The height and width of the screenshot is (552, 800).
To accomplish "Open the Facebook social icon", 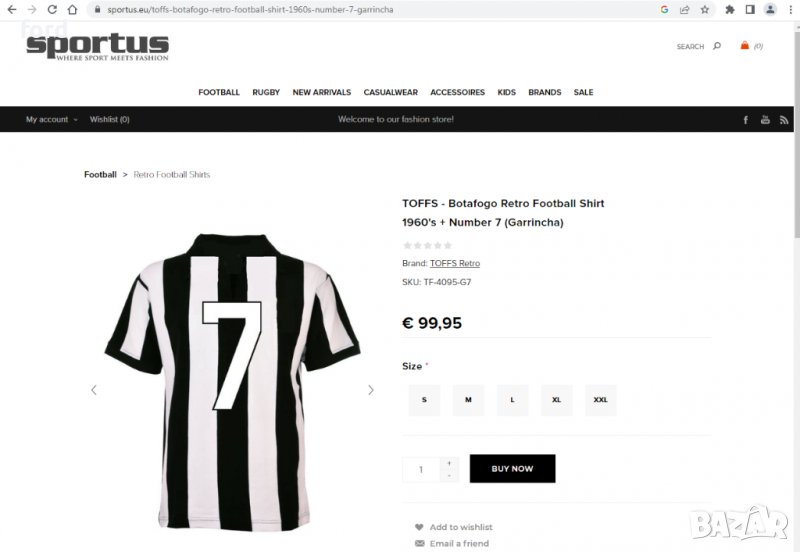I will (745, 120).
